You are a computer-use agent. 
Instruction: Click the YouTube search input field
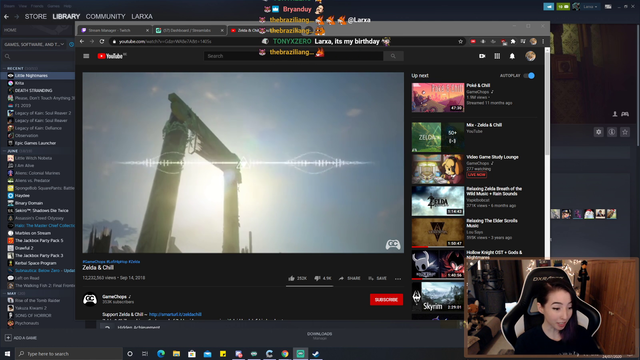293,56
